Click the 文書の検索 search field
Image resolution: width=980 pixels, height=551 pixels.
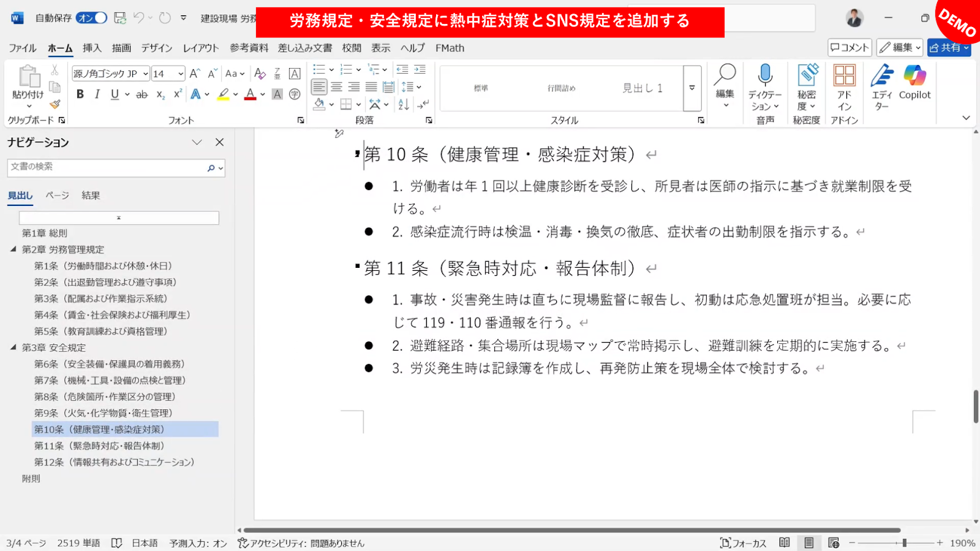tap(107, 167)
